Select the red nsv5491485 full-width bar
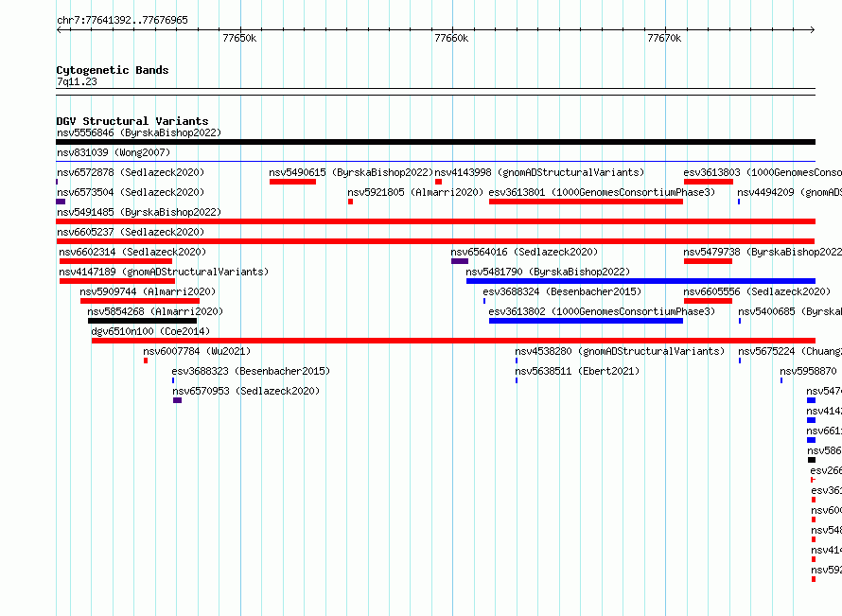Image resolution: width=842 pixels, height=616 pixels. coord(435,221)
